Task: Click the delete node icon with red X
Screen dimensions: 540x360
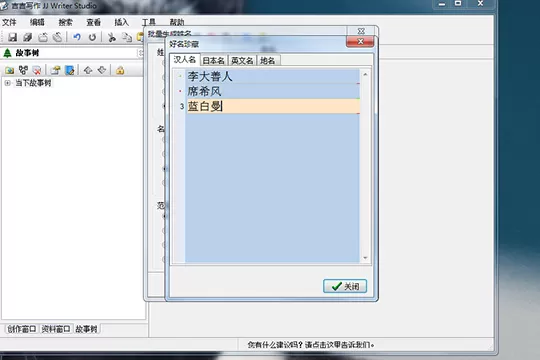Action: click(37, 71)
